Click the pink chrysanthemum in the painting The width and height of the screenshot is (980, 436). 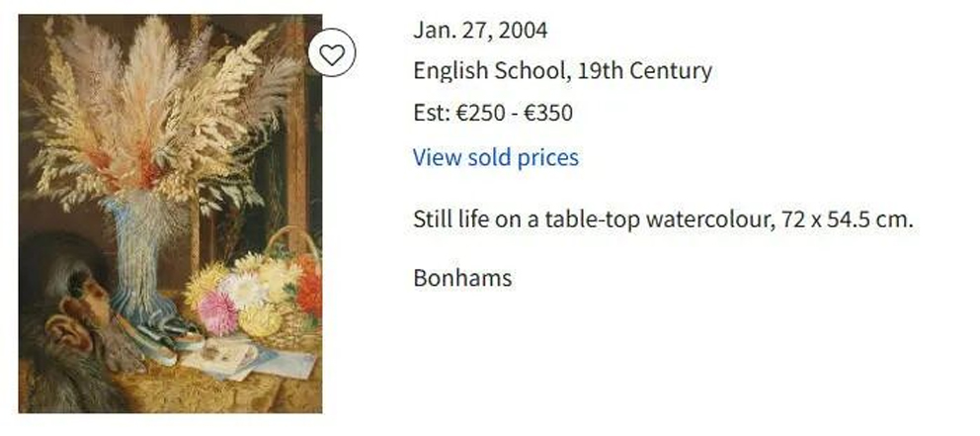(x=217, y=311)
